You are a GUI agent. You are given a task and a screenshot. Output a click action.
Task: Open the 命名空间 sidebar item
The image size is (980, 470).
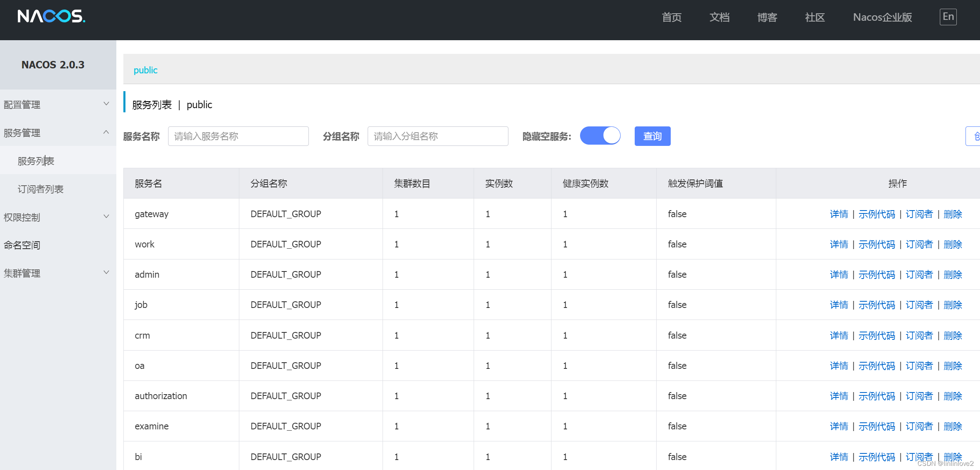point(22,245)
